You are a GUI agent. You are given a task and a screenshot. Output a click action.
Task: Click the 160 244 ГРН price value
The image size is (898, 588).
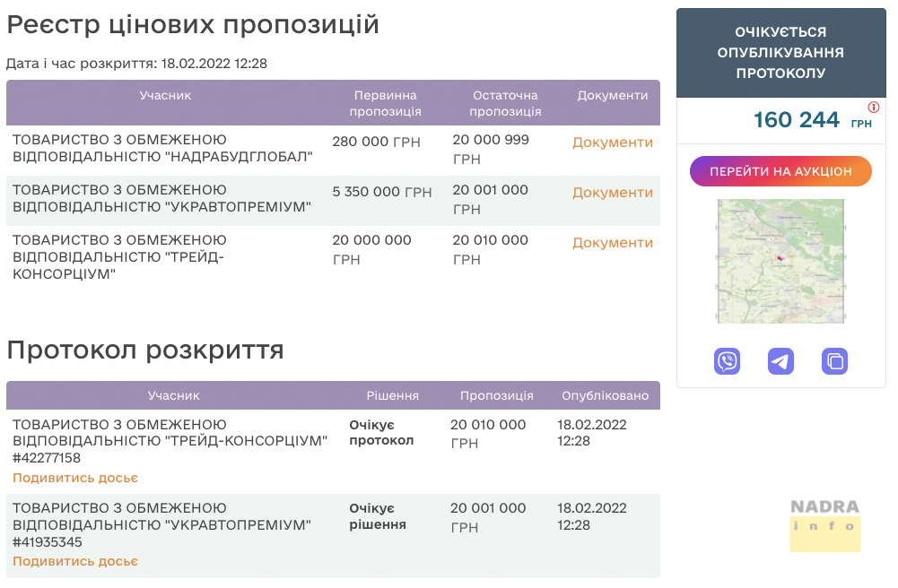click(x=797, y=120)
